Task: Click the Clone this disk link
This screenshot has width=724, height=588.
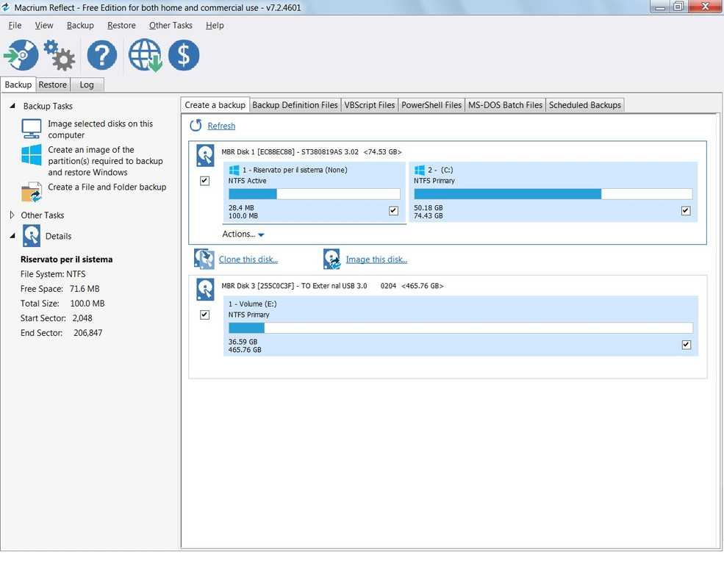Action: coord(248,259)
